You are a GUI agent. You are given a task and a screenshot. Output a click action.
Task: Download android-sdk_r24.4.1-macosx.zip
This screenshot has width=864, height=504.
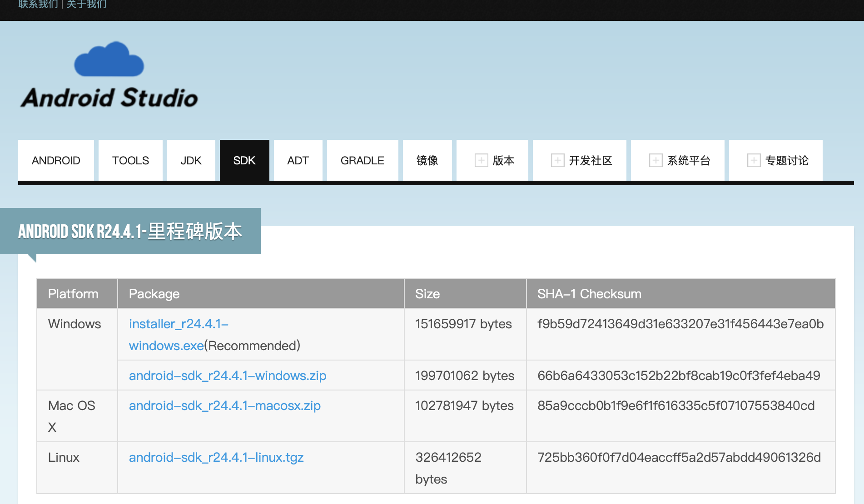(x=225, y=405)
